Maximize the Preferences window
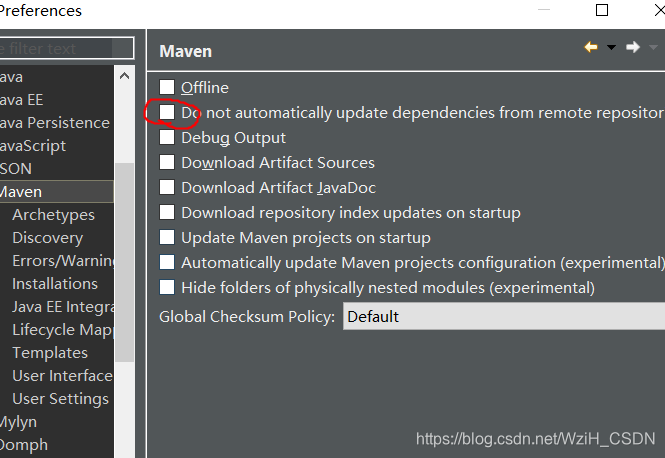The image size is (665, 458). (x=602, y=10)
